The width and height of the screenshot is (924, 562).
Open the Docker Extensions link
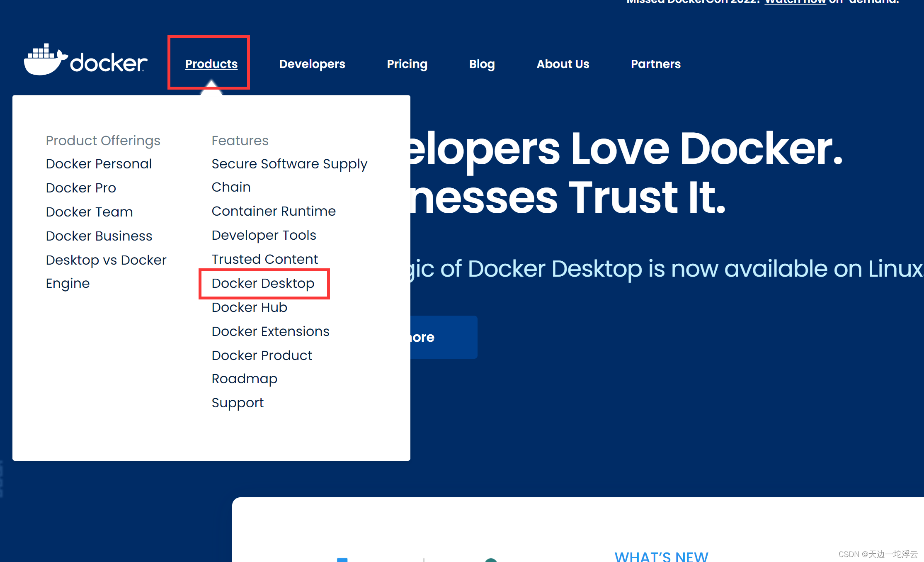pos(270,331)
